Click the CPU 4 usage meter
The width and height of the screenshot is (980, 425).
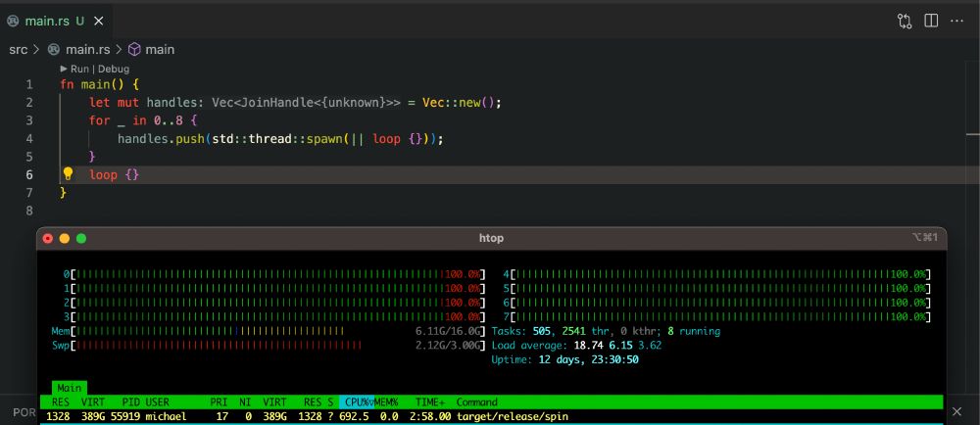(717, 274)
